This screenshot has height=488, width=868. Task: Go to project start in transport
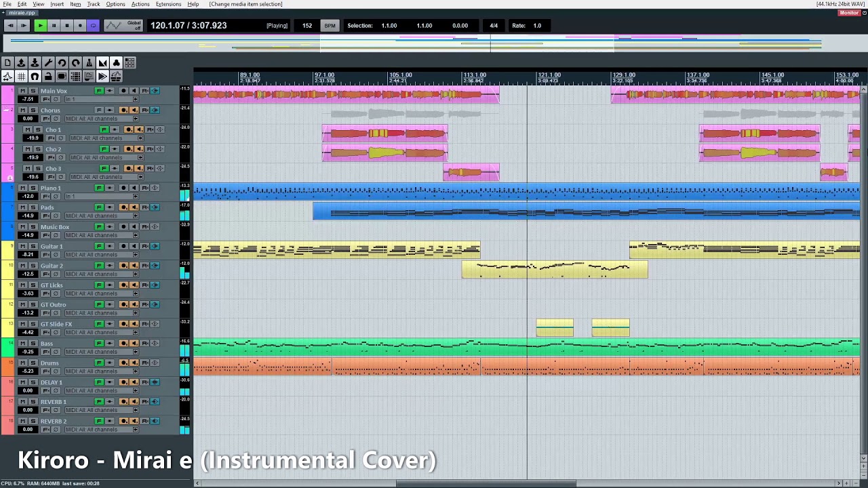tap(10, 26)
